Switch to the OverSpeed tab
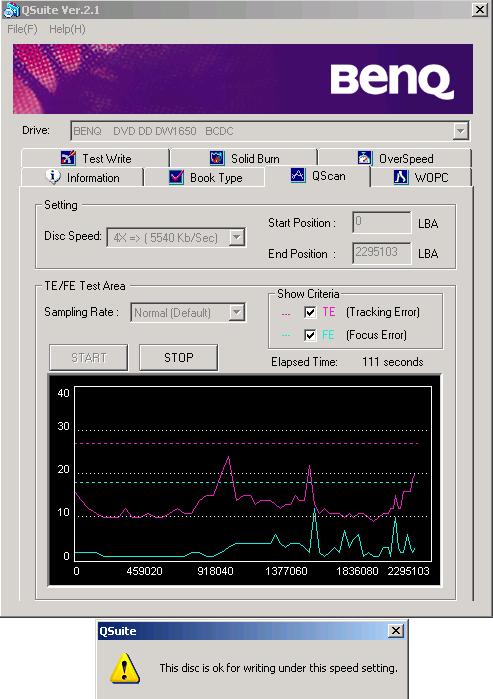Viewport: 493px width, 699px height. tap(394, 158)
